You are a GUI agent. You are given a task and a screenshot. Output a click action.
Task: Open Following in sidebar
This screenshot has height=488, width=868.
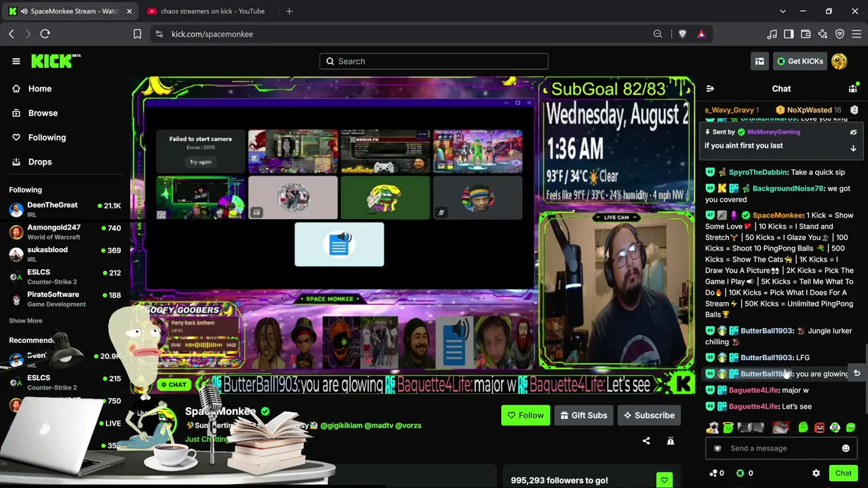[65, 138]
